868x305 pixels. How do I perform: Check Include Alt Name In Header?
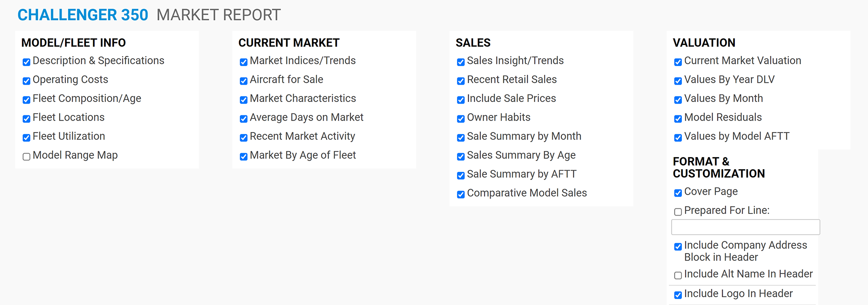click(678, 275)
